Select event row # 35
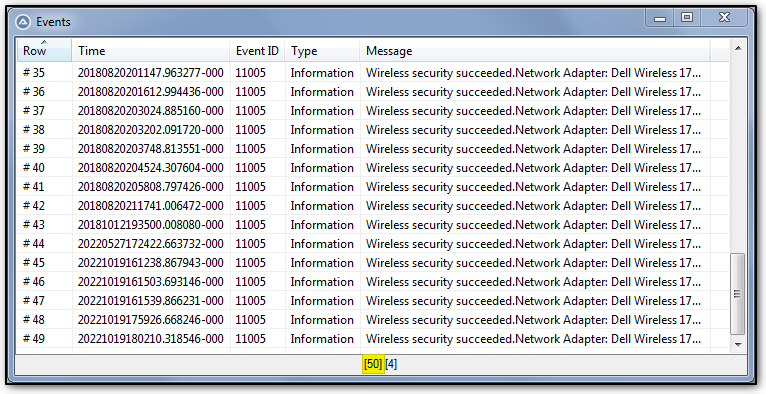 click(373, 73)
